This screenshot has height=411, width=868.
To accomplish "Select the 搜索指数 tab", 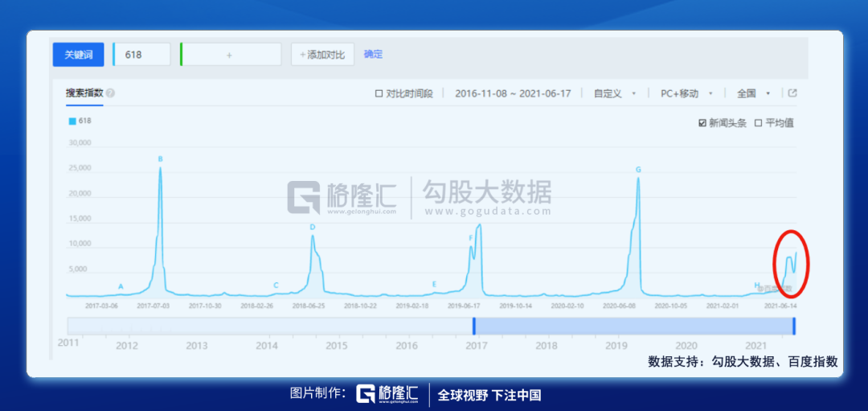I will click(84, 93).
